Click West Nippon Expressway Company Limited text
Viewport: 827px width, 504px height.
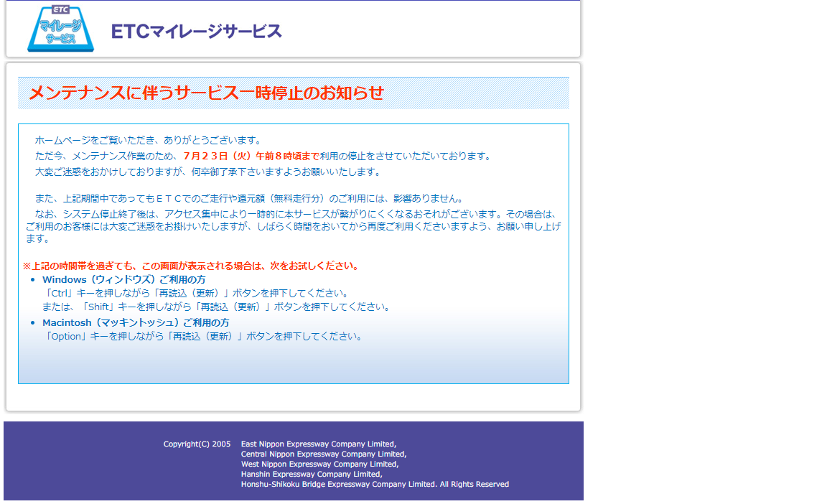point(319,464)
